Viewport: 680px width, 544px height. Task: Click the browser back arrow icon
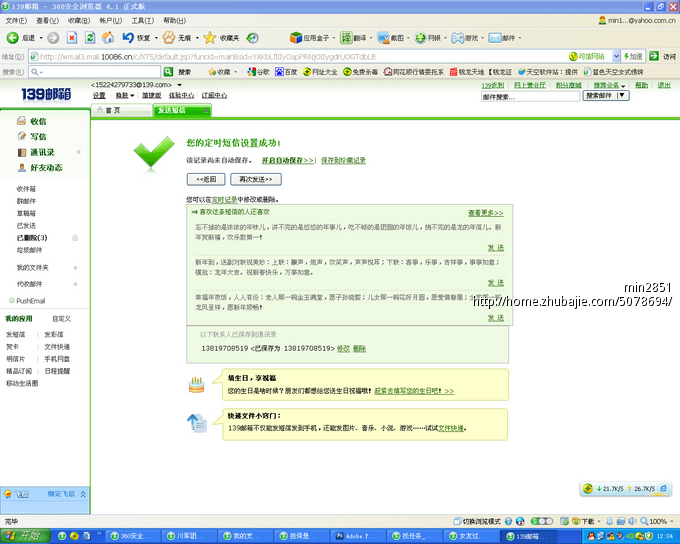(x=12, y=38)
